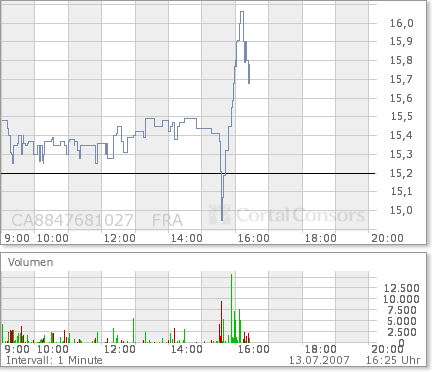Click the Volumen panel title

[31, 262]
